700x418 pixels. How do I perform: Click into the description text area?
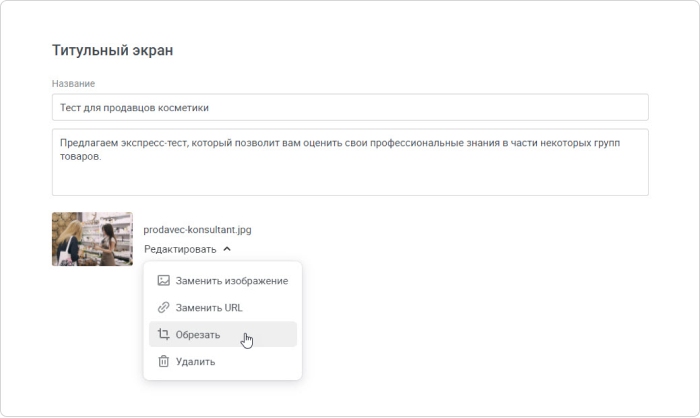(x=350, y=162)
